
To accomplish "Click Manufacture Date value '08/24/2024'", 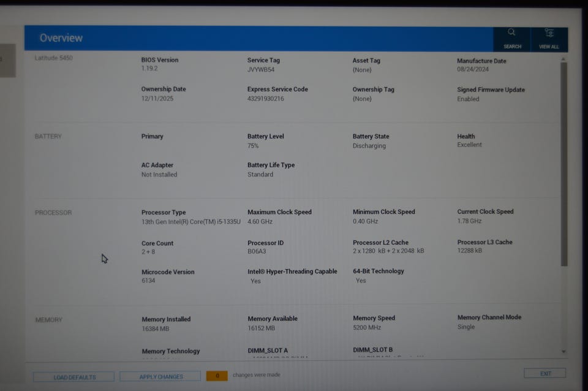I will [x=473, y=69].
